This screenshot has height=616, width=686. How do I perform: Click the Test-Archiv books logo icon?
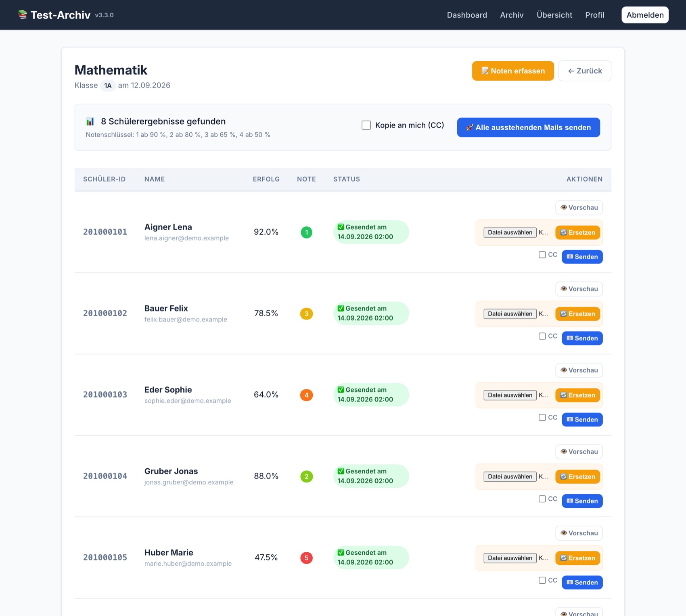pyautogui.click(x=23, y=15)
